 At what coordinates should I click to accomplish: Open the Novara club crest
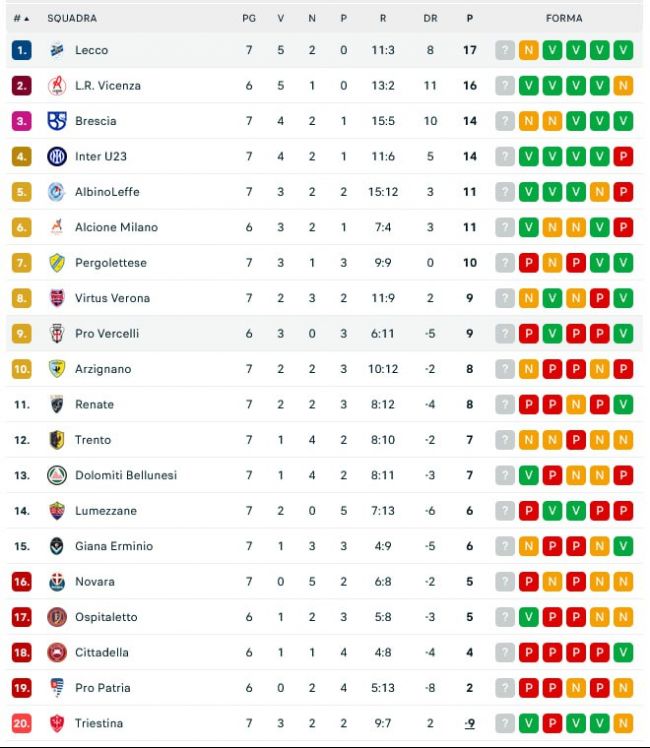[57, 582]
